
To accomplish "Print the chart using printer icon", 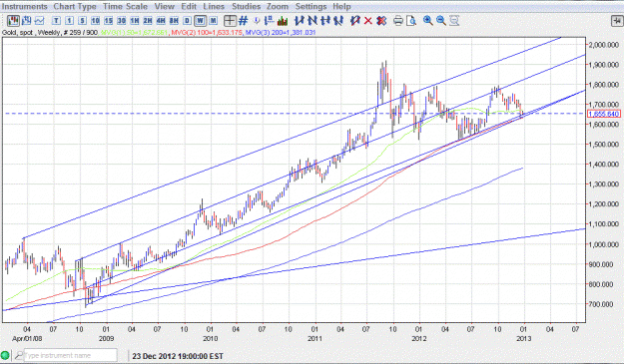I will pyautogui.click(x=398, y=21).
